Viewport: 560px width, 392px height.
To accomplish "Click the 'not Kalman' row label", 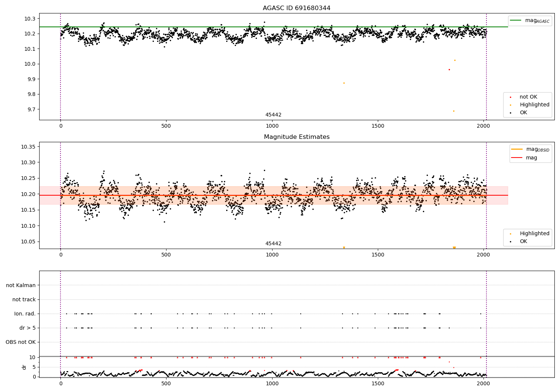I will click(x=21, y=285).
